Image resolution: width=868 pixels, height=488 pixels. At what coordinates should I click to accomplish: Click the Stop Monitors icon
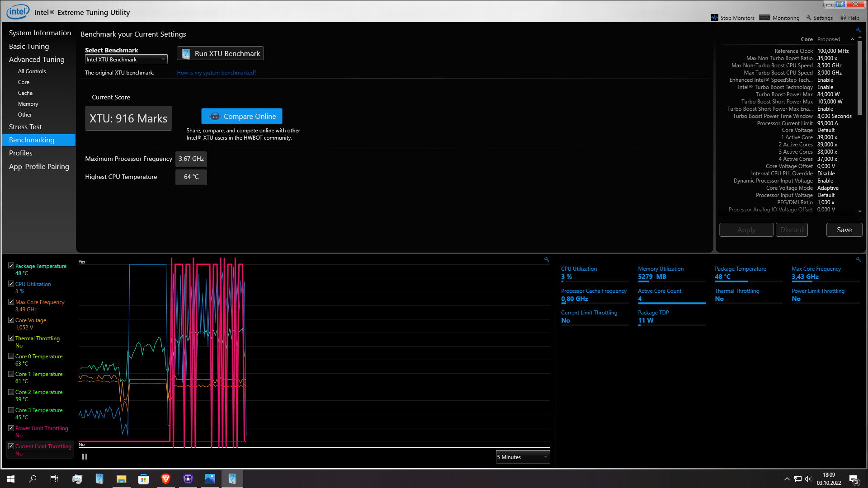(715, 18)
